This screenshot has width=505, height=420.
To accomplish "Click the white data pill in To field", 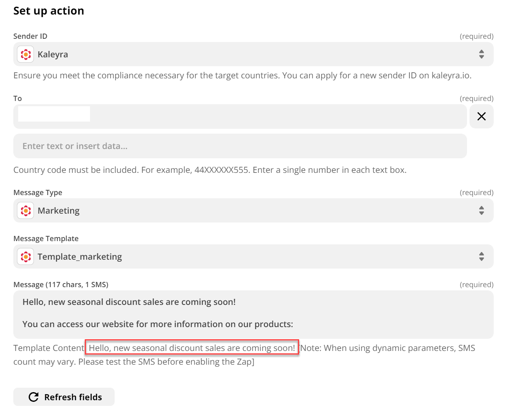I will click(54, 114).
